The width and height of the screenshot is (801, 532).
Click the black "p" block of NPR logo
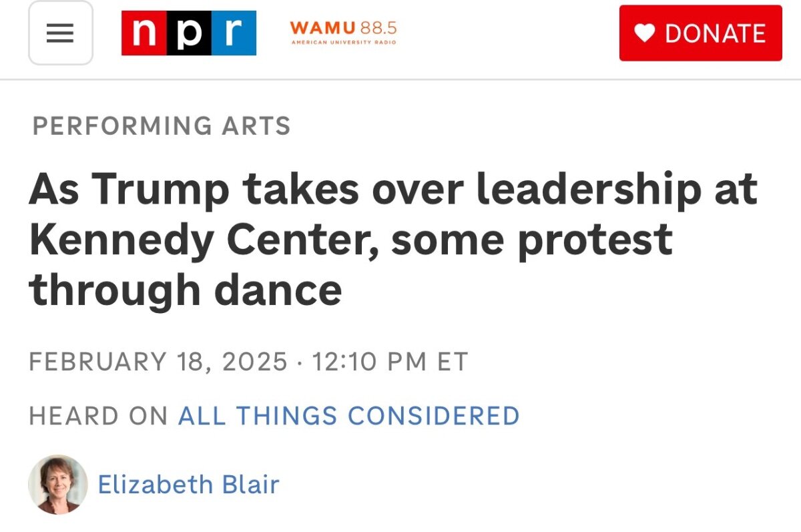190,33
